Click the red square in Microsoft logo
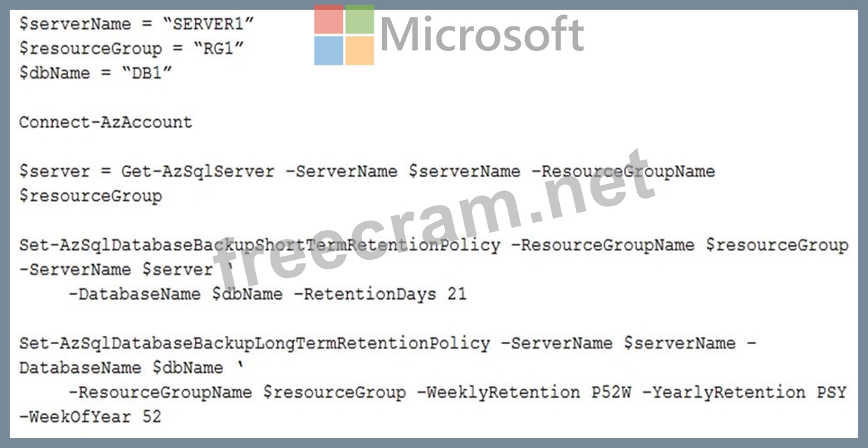The image size is (868, 448). pyautogui.click(x=329, y=20)
